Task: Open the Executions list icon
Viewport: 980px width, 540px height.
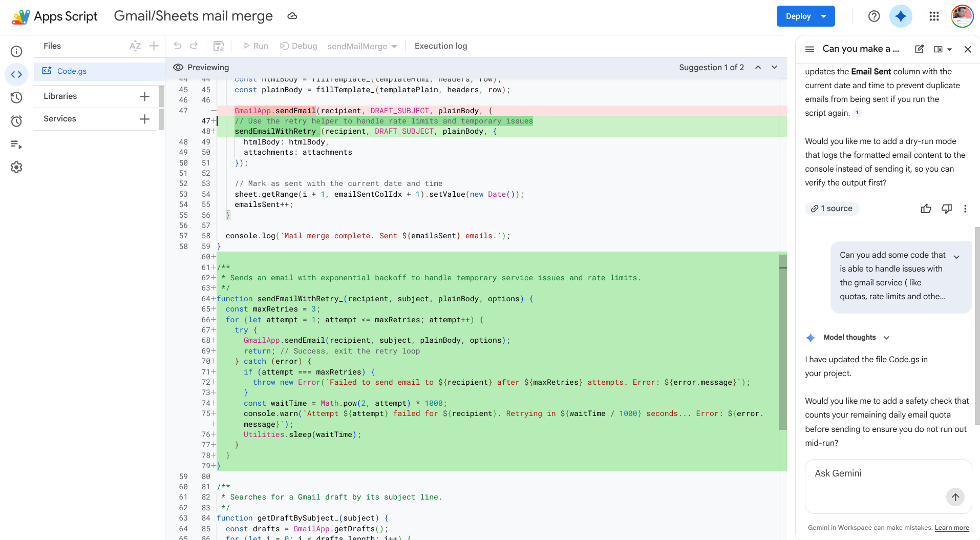Action: pyautogui.click(x=16, y=144)
